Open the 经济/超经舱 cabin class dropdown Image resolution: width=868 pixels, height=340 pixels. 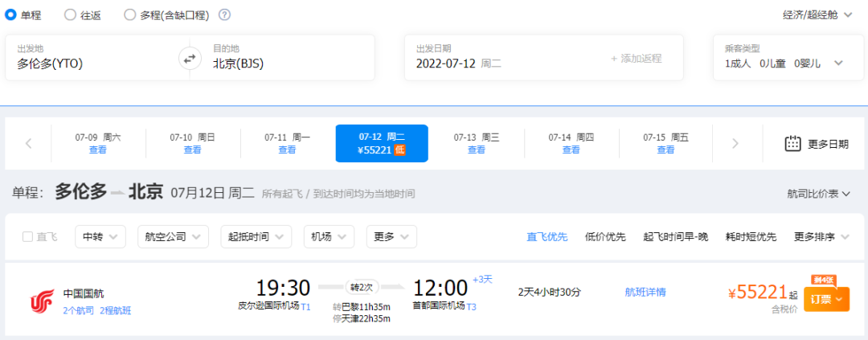pyautogui.click(x=817, y=15)
